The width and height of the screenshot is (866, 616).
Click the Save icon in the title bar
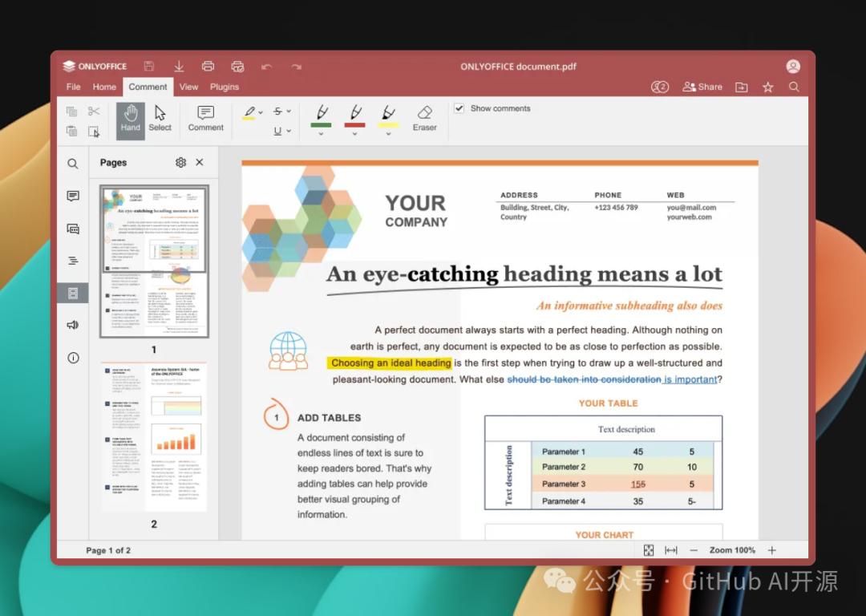[x=149, y=67]
